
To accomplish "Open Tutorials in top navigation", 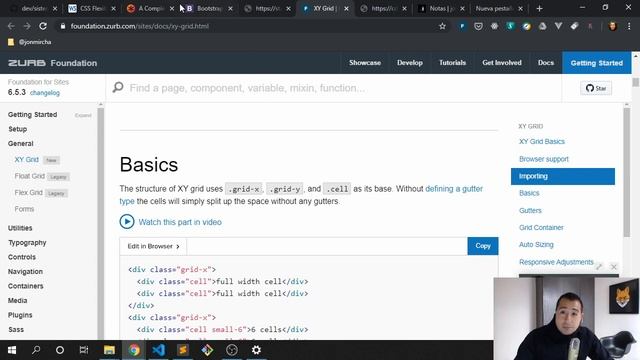I will (452, 63).
